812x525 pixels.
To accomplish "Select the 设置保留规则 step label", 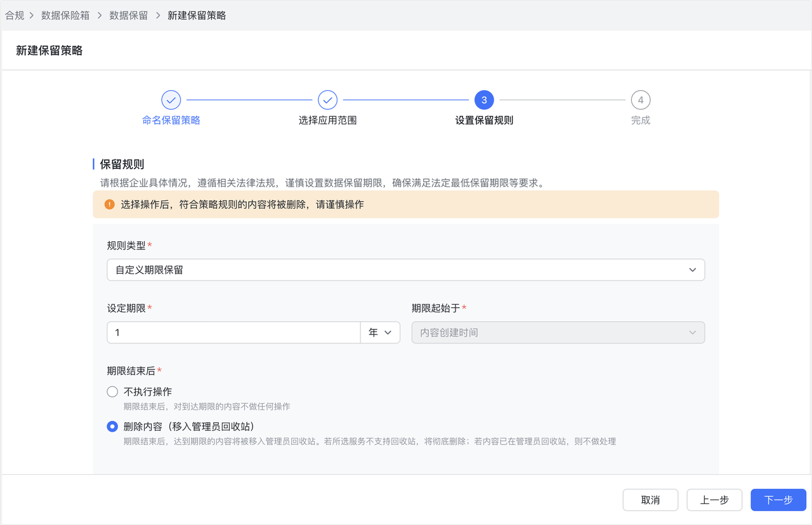I will tap(484, 120).
